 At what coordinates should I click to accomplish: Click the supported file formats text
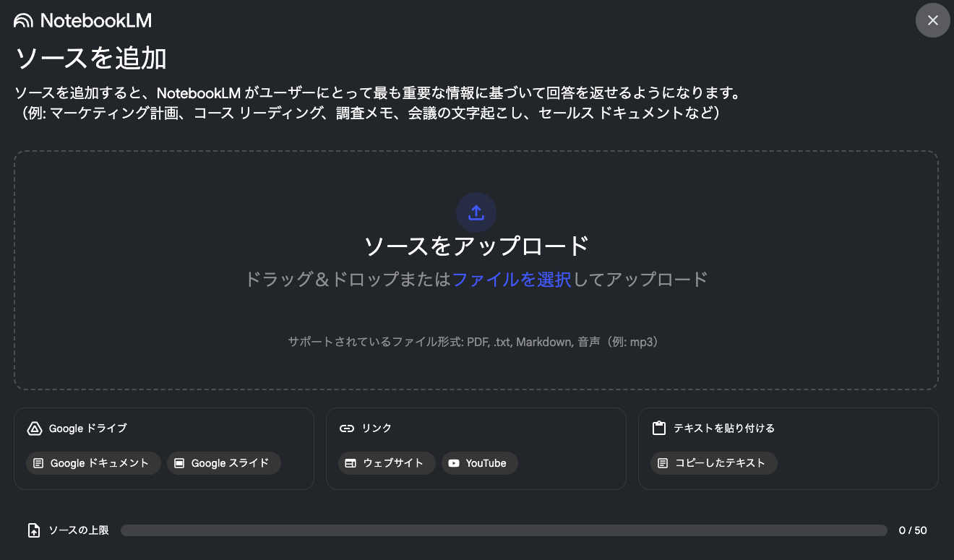click(x=473, y=342)
